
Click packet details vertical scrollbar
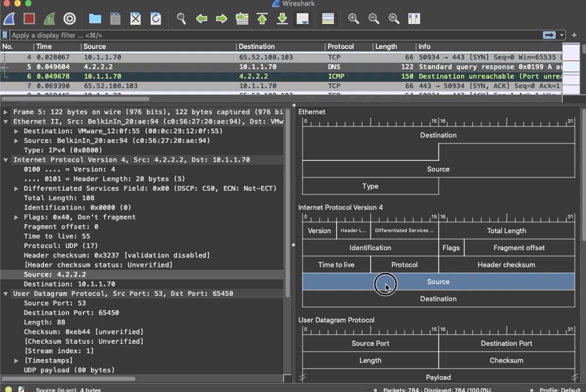coord(287,203)
